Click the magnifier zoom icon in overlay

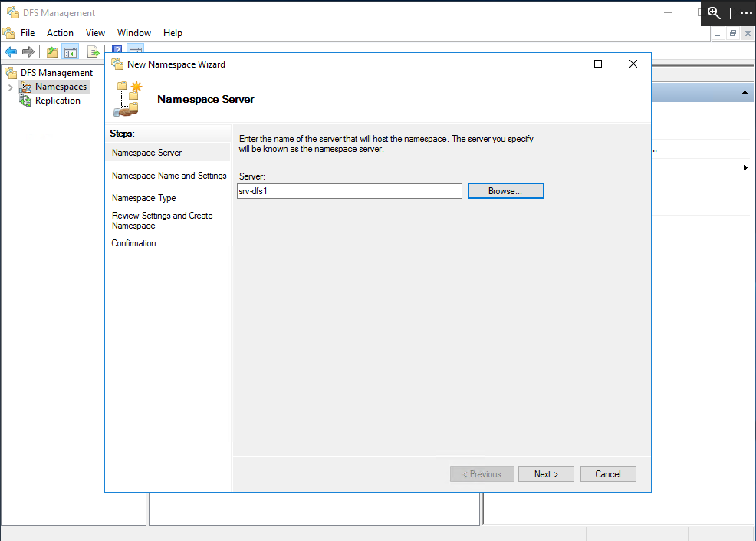point(714,13)
